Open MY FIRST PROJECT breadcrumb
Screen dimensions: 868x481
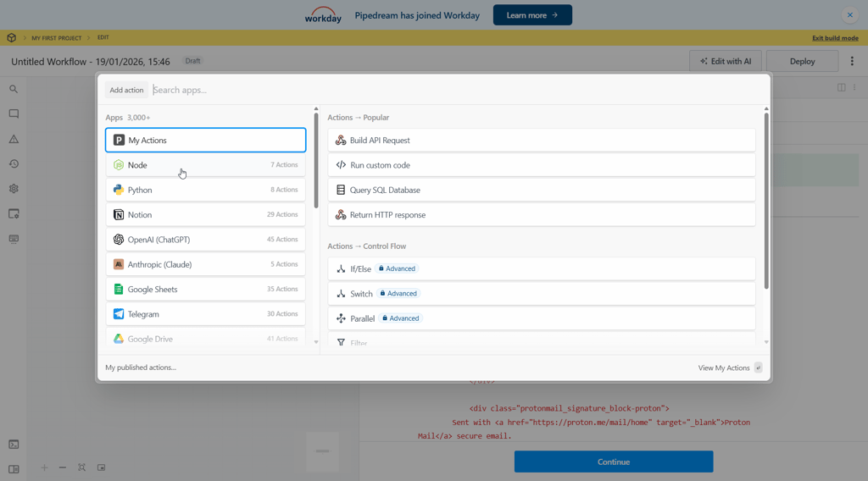(57, 37)
